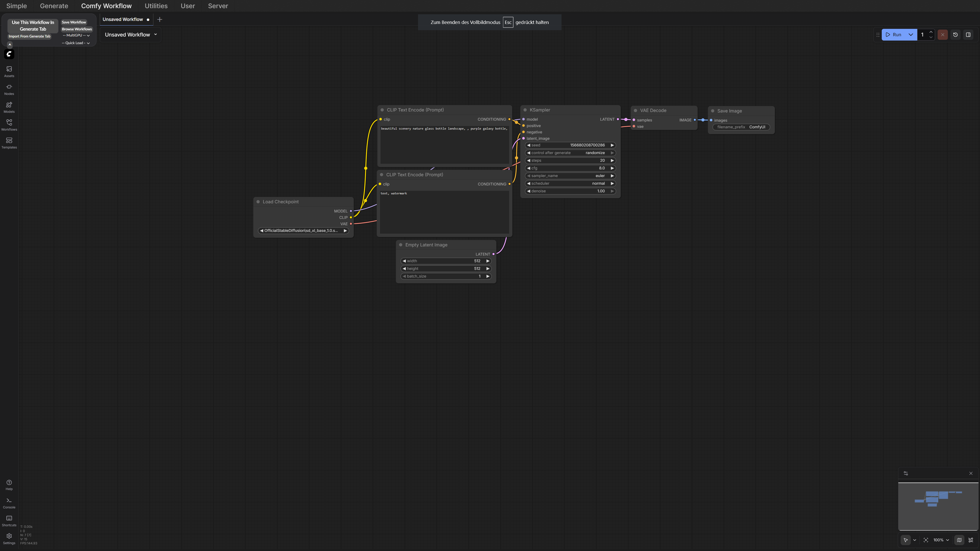980x551 pixels.
Task: Open the Nodes library icon
Action: [x=9, y=89]
